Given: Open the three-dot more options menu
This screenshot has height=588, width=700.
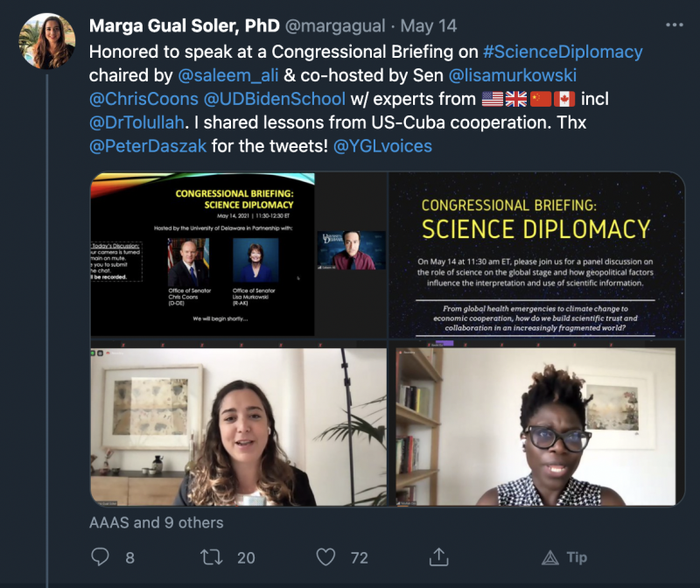Looking at the screenshot, I should point(674,25).
